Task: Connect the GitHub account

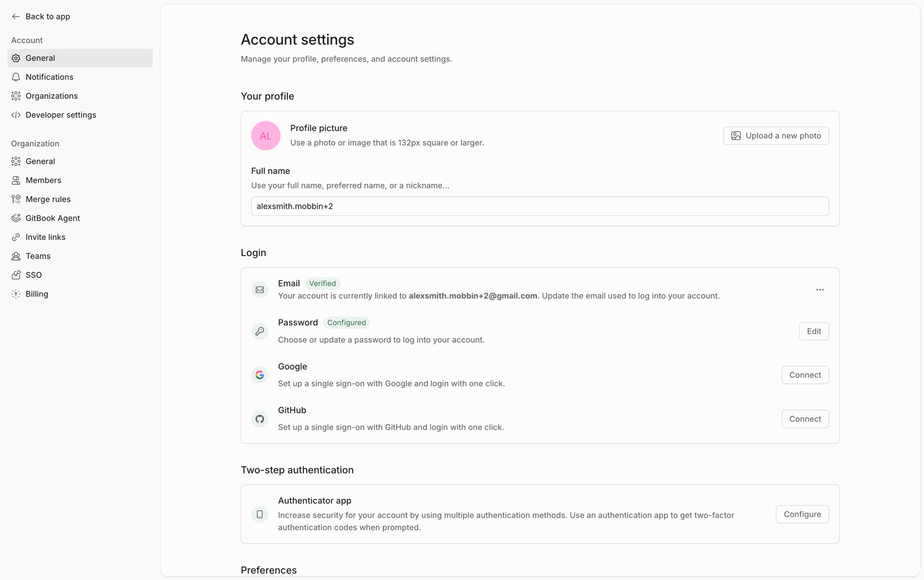Action: coord(805,419)
